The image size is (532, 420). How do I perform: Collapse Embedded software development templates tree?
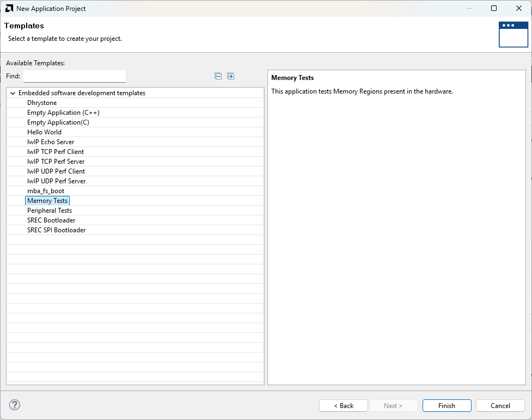[12, 93]
